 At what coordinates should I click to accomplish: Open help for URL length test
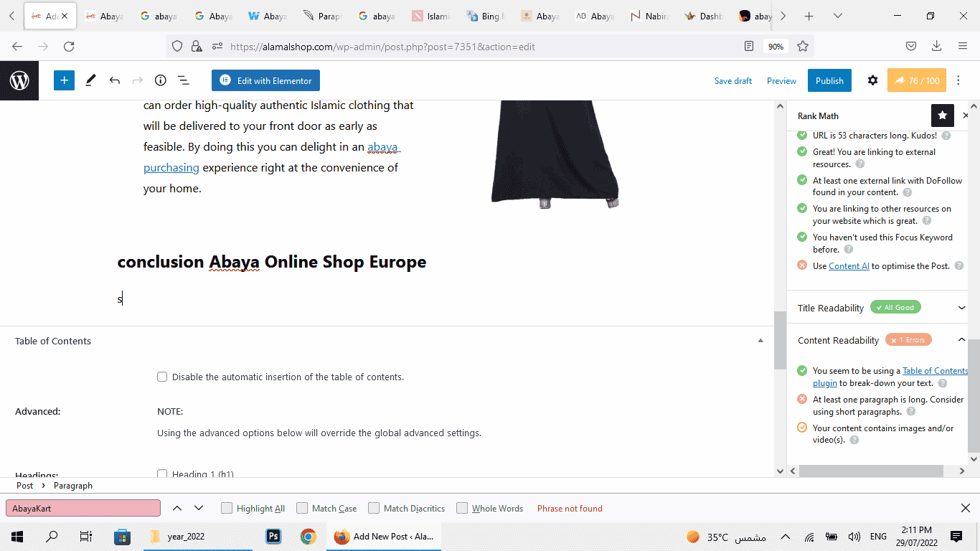click(x=946, y=136)
